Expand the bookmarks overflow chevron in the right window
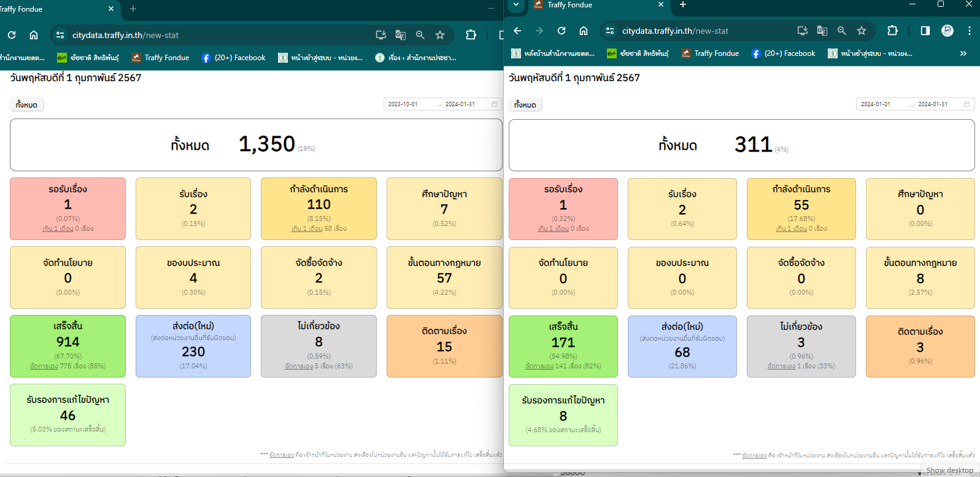 tap(963, 53)
